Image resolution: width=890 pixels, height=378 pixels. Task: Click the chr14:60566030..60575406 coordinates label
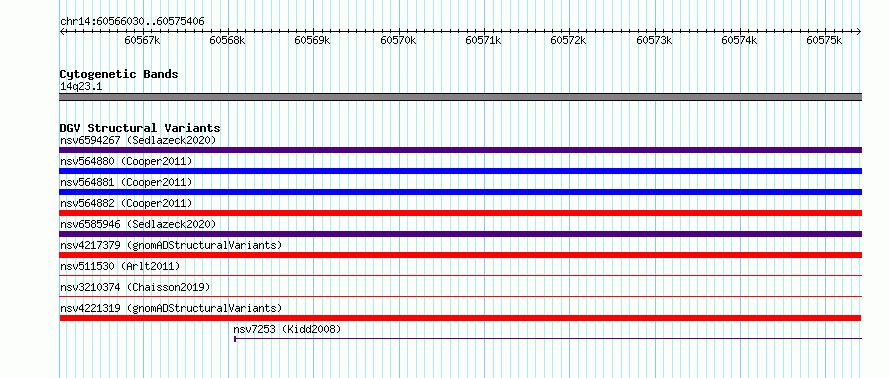pyautogui.click(x=132, y=21)
